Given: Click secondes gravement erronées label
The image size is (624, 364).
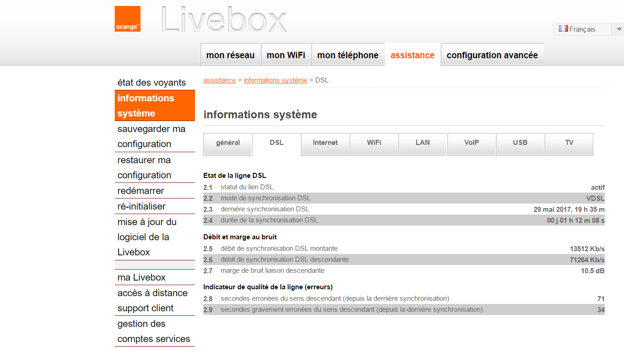Looking at the screenshot, I should click(x=352, y=309).
